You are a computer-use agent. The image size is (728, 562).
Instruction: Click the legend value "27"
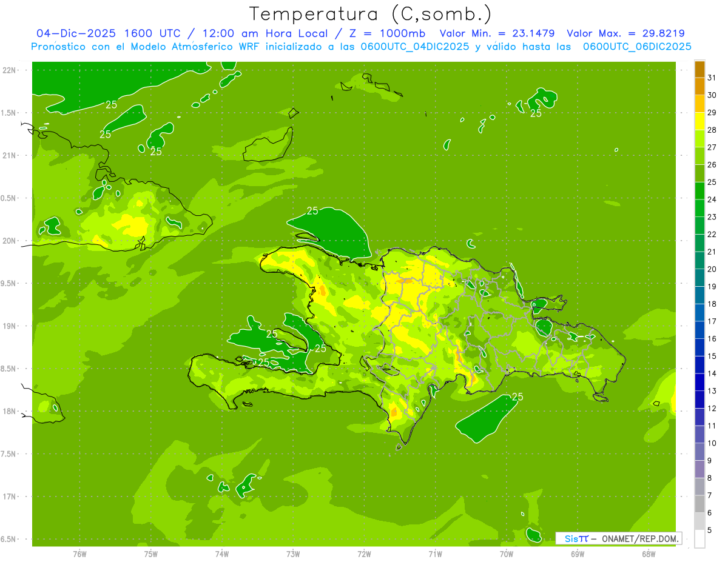pos(712,147)
